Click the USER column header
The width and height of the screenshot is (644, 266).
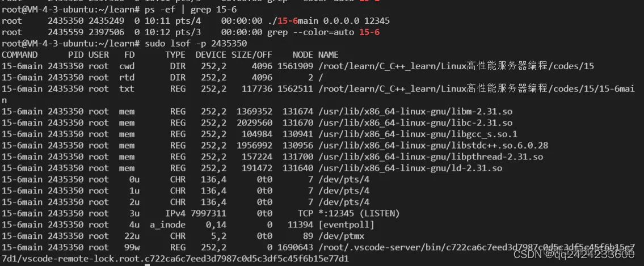(x=99, y=55)
